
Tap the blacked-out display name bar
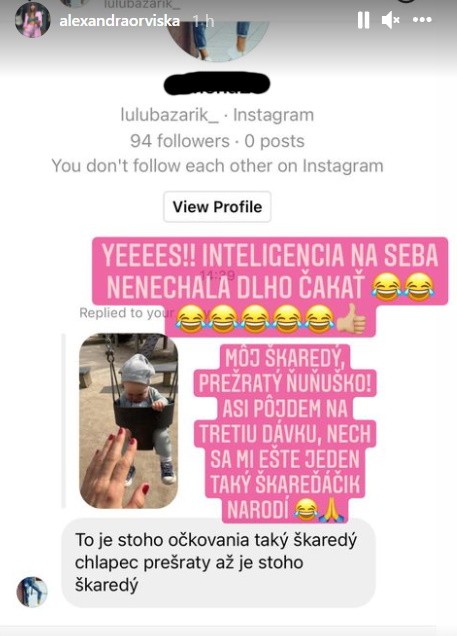(x=217, y=84)
